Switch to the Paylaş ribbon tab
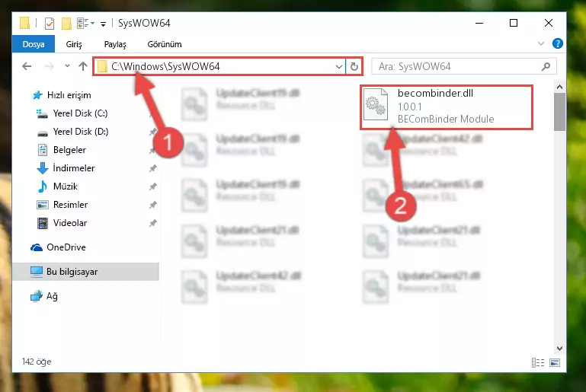 coord(115,44)
